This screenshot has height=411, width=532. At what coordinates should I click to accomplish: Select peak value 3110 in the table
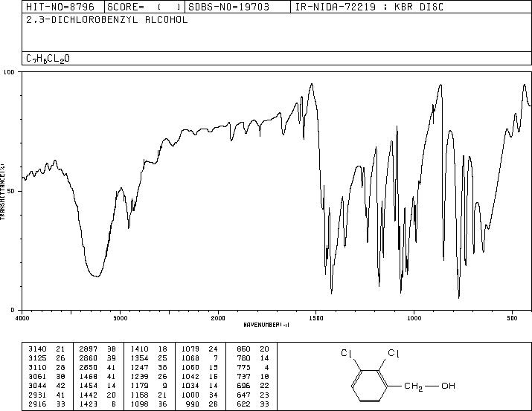coord(38,367)
